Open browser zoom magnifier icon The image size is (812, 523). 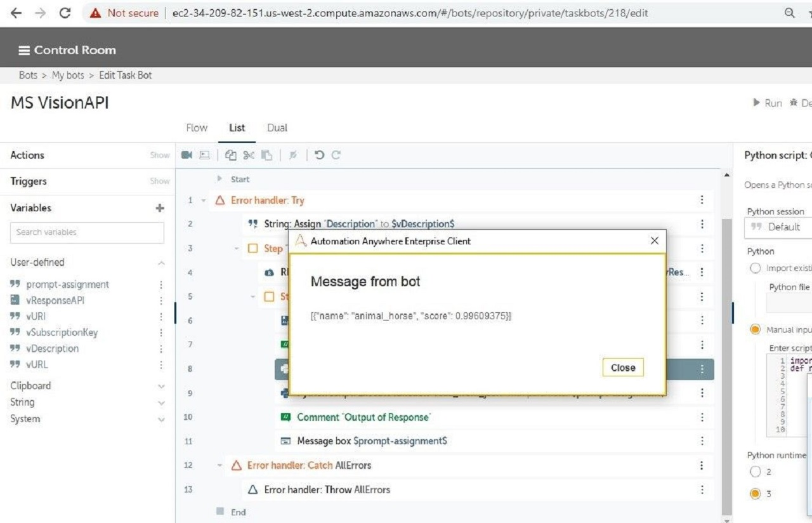(x=790, y=13)
